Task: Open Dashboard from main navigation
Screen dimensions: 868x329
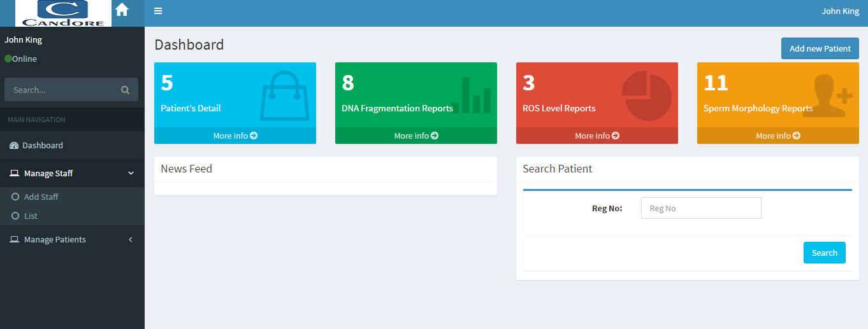Action: tap(43, 145)
